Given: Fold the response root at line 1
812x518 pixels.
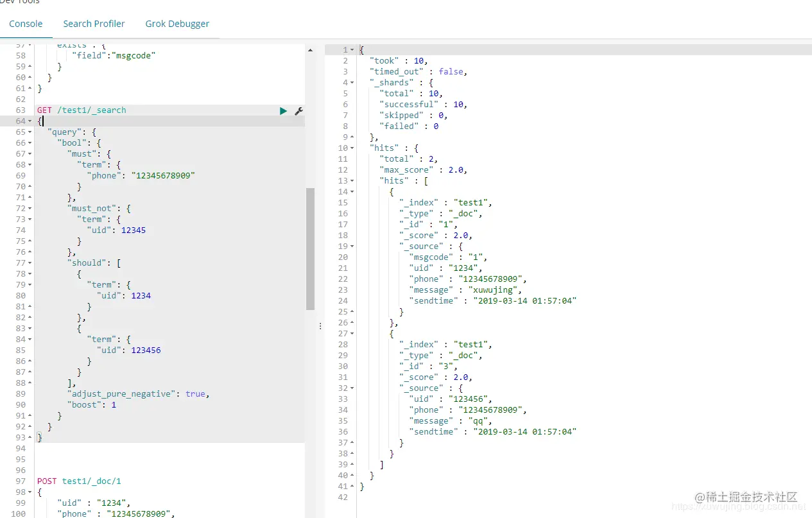Looking at the screenshot, I should (352, 50).
